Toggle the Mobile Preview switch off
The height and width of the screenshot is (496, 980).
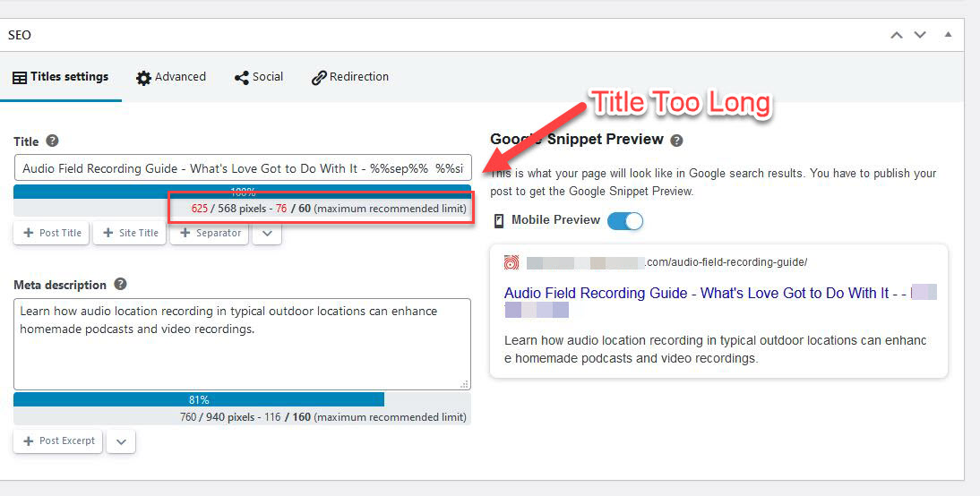click(x=624, y=220)
